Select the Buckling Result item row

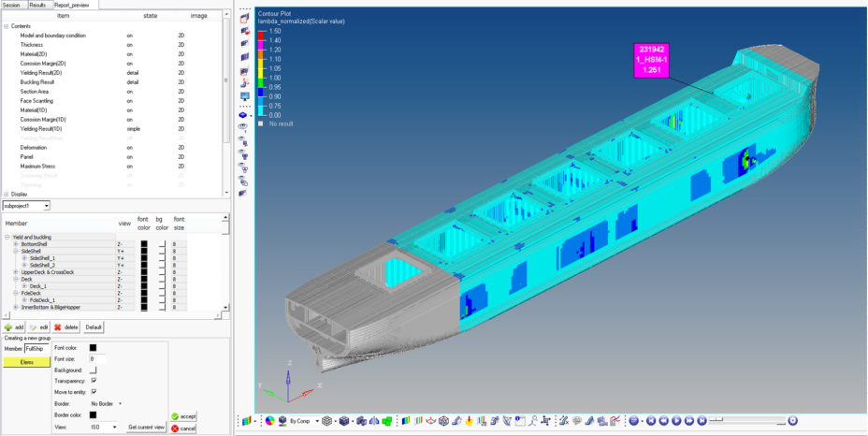pyautogui.click(x=113, y=82)
